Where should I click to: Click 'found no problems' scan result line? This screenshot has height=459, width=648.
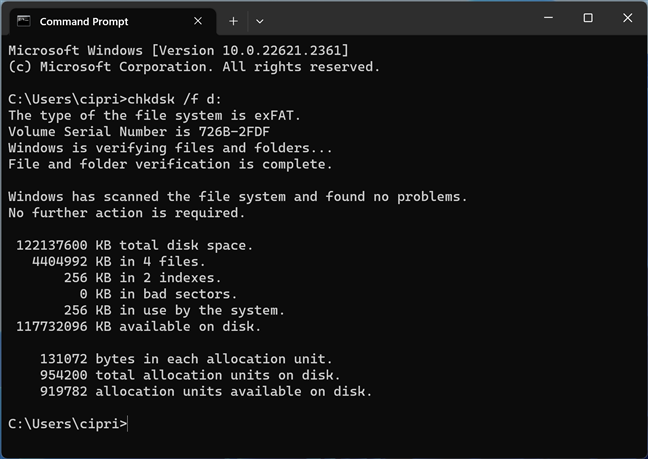[x=237, y=197]
